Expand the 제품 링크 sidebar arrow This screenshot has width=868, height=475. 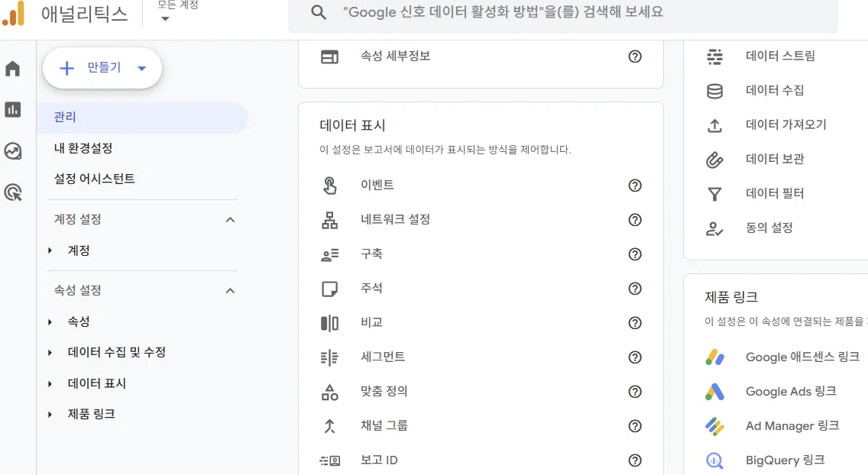coord(50,414)
